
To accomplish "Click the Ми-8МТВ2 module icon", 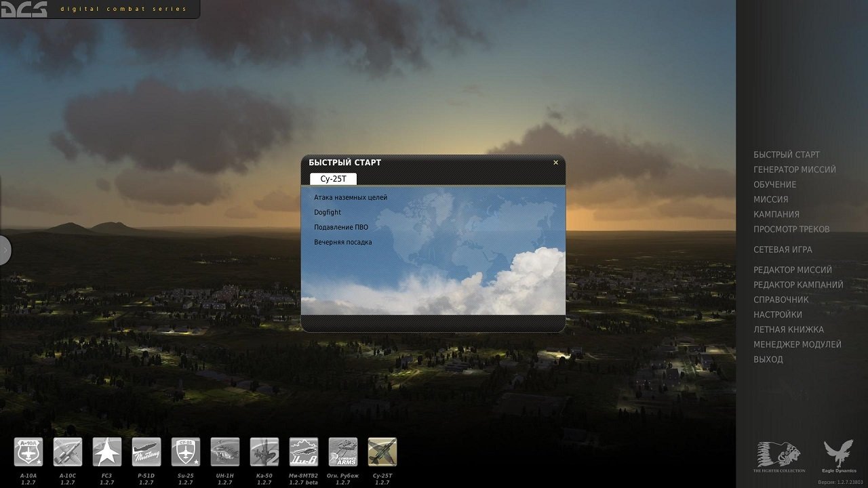I will (x=304, y=452).
